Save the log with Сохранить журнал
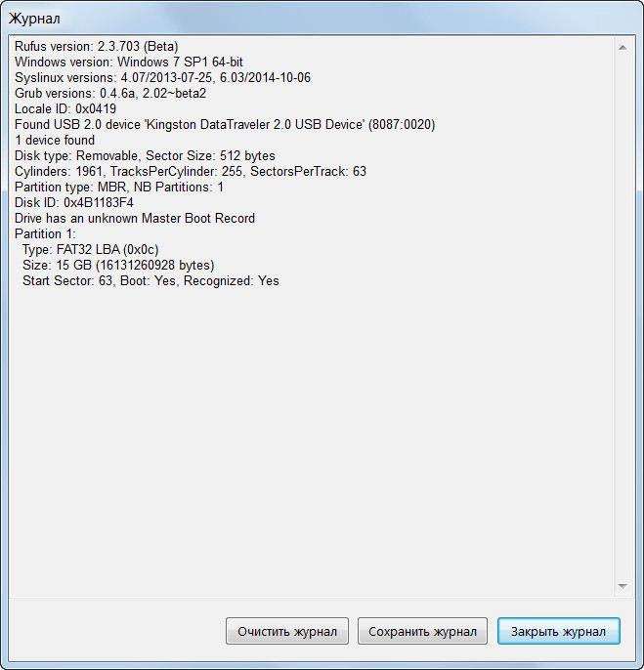644x670 pixels. point(422,631)
